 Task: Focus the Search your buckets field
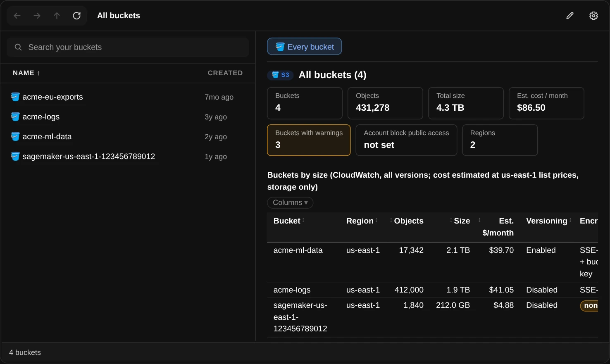128,47
